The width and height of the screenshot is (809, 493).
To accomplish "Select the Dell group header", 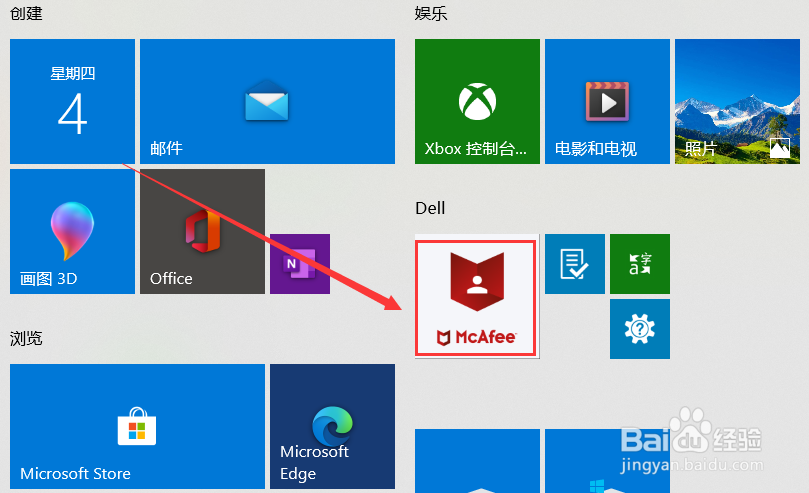I will (430, 208).
